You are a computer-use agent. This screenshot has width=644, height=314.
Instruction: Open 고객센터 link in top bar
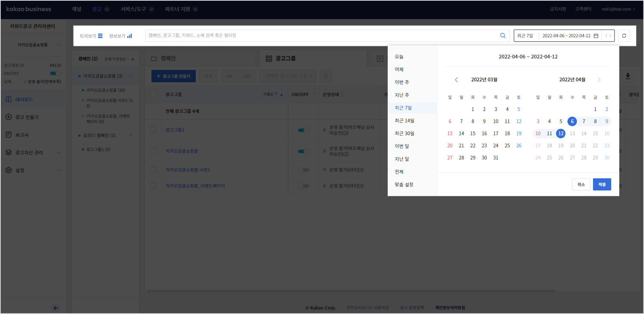click(583, 9)
